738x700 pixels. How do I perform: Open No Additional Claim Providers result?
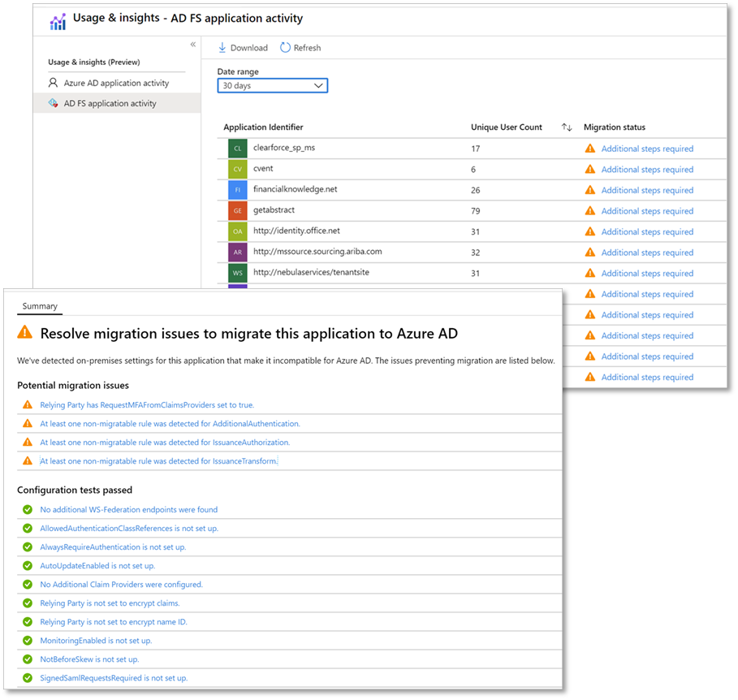[x=122, y=585]
